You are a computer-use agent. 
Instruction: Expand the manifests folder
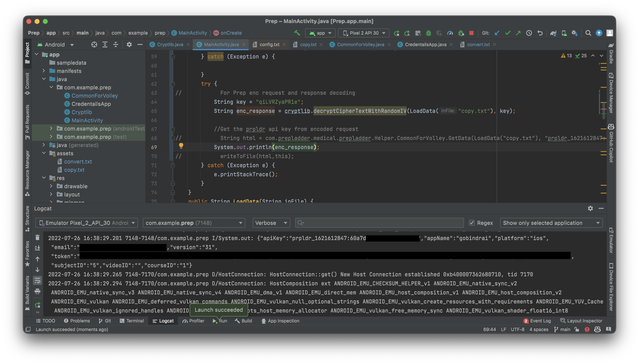pos(44,71)
